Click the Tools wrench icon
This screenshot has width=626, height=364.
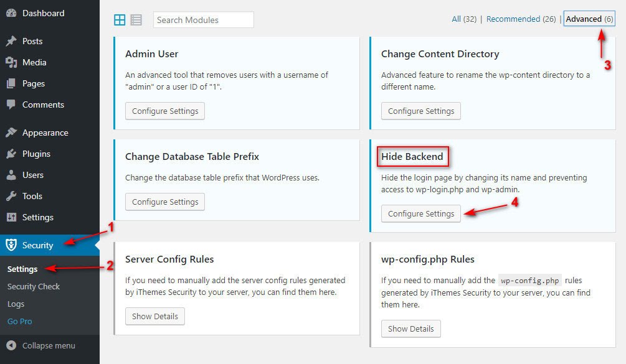11,196
